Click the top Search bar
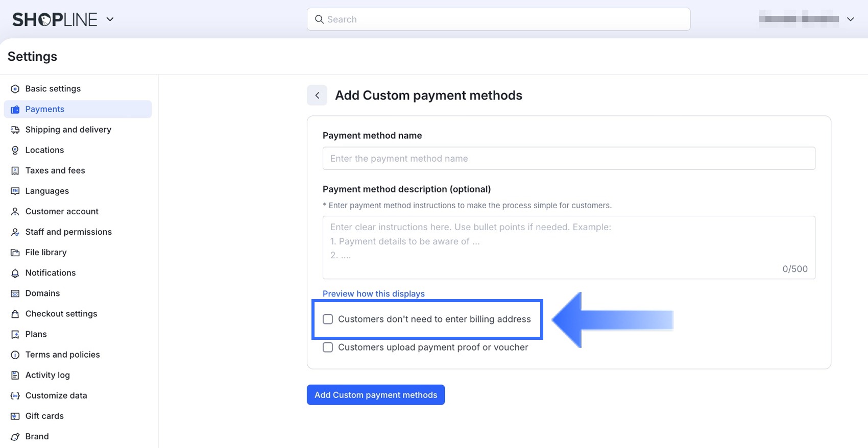 point(498,19)
